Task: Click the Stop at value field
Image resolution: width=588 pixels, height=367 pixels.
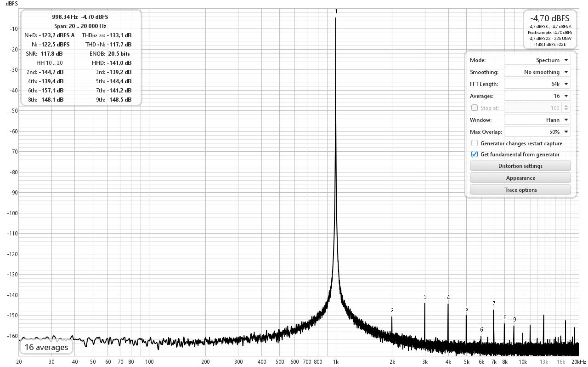Action: click(x=533, y=108)
